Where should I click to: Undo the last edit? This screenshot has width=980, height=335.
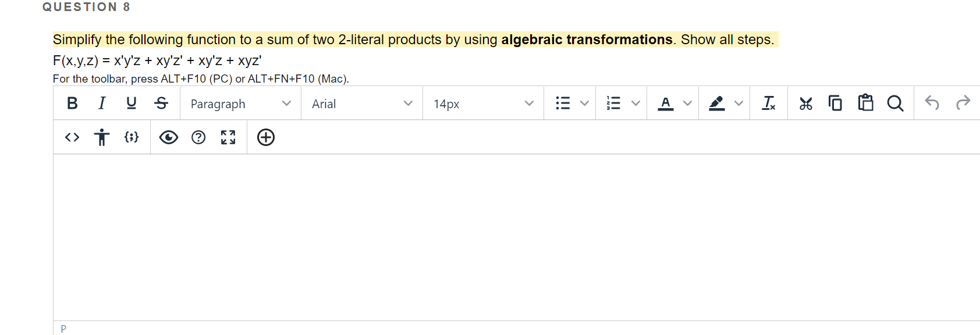pos(932,103)
